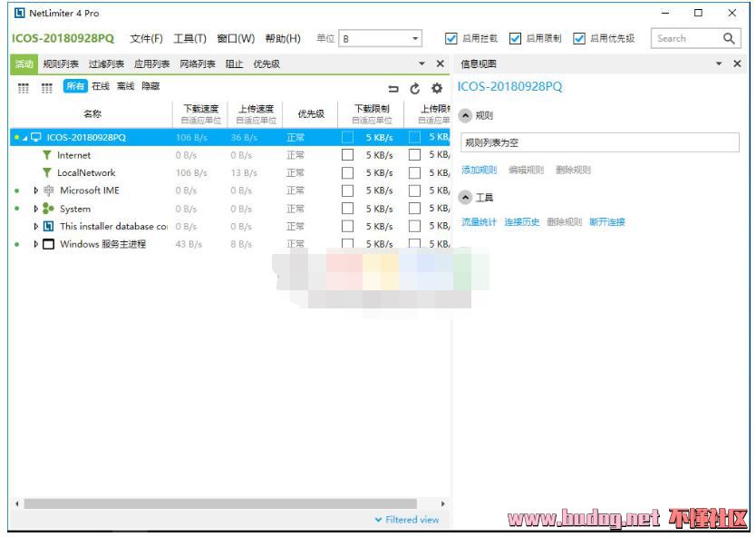The height and width of the screenshot is (537, 756).
Task: Switch to the 规则列表 tab
Action: click(61, 63)
